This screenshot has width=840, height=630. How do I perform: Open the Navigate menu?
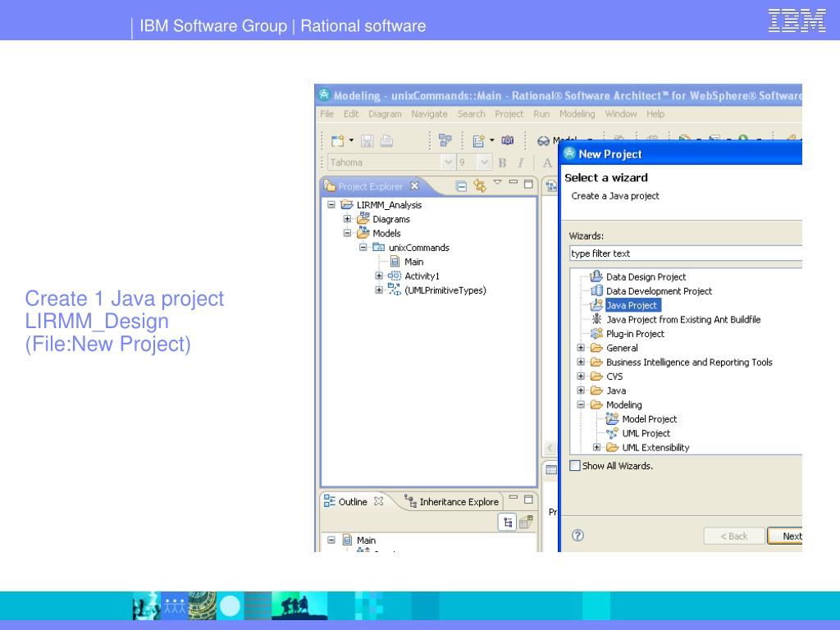429,114
